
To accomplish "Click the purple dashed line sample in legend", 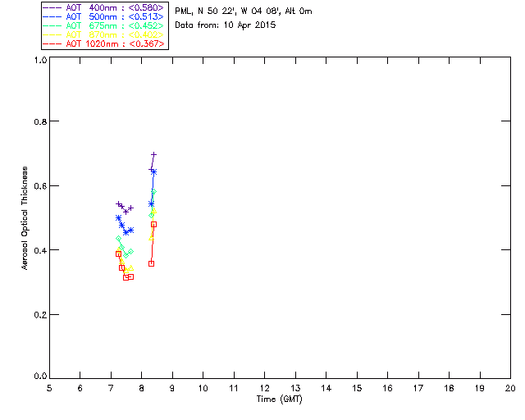I will coord(52,7).
